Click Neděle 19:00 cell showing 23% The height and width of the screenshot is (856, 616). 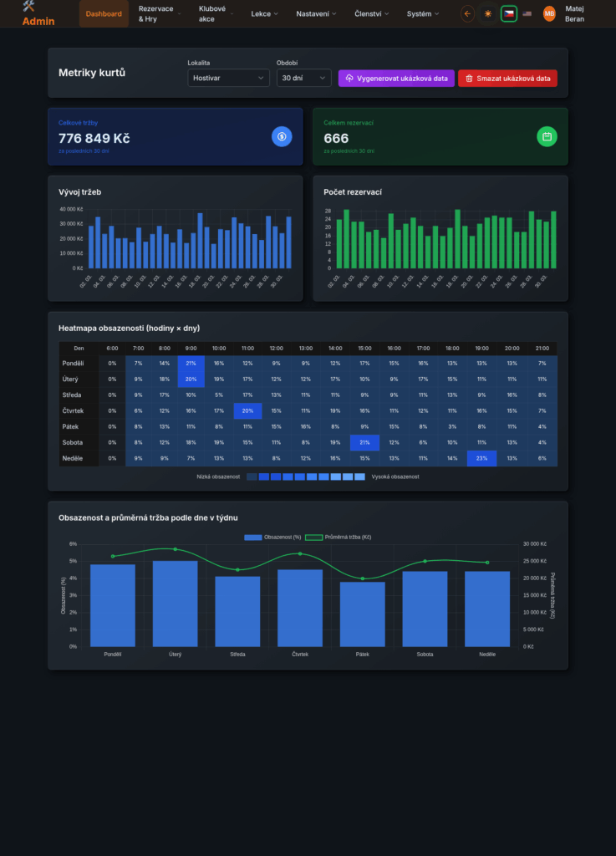click(x=481, y=458)
